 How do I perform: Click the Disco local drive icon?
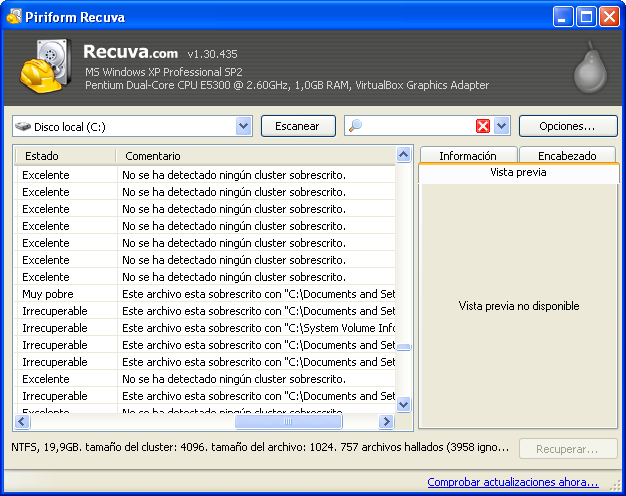coord(24,127)
